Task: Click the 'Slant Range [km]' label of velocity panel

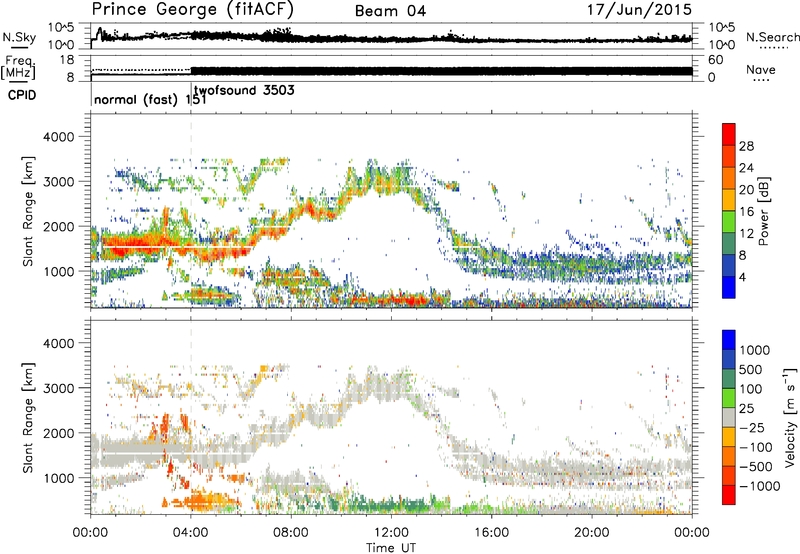Action: click(x=28, y=417)
